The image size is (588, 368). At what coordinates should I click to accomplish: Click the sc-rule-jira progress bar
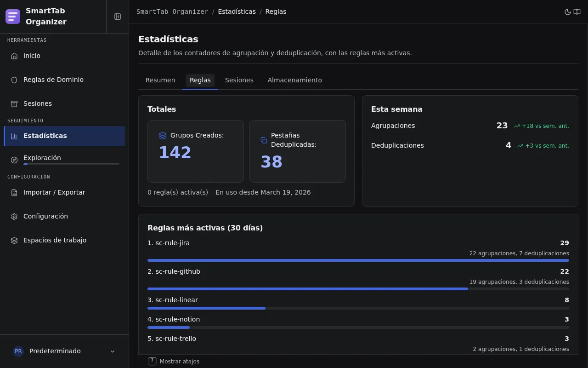[x=358, y=260]
